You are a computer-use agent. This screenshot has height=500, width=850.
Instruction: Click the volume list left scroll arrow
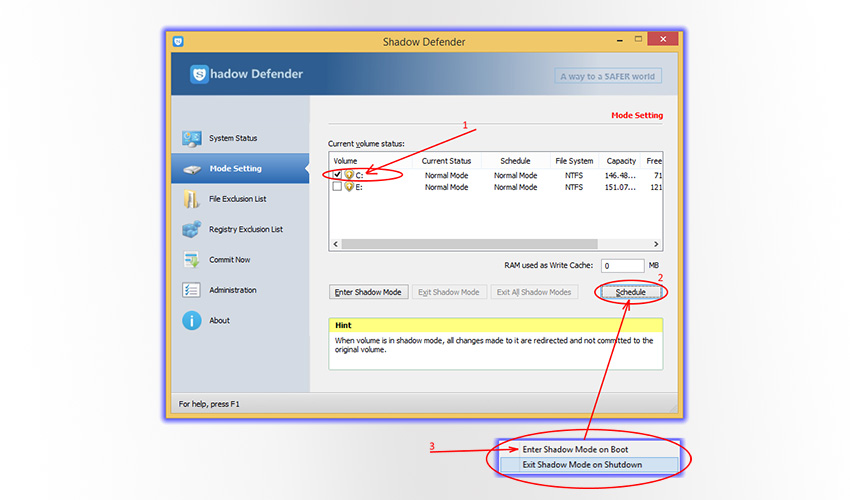[x=336, y=244]
